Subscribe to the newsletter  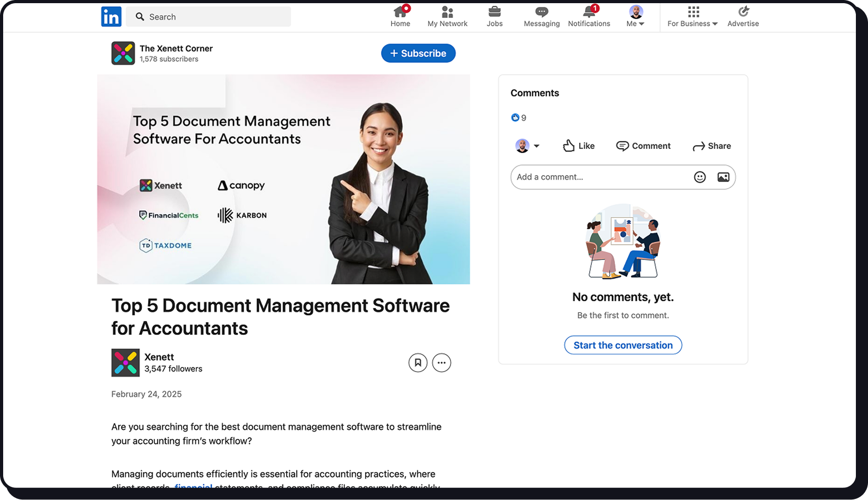[418, 53]
